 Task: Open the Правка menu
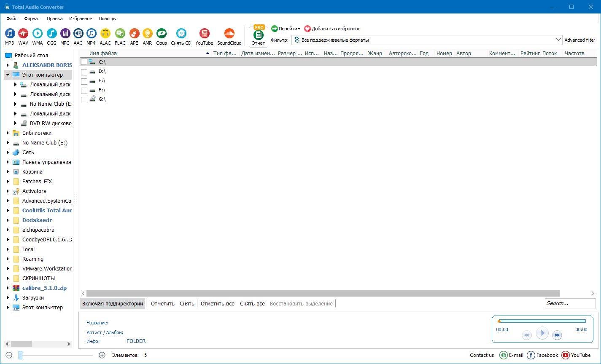pos(55,19)
